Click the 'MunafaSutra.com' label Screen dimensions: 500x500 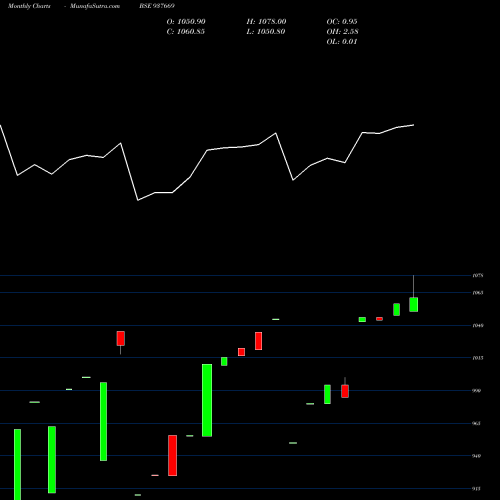tap(95, 6)
